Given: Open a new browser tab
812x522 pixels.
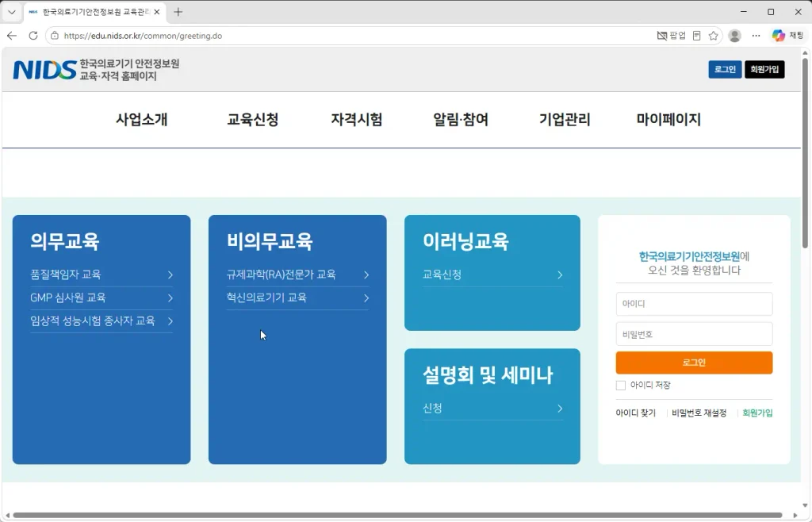Looking at the screenshot, I should pyautogui.click(x=178, y=12).
